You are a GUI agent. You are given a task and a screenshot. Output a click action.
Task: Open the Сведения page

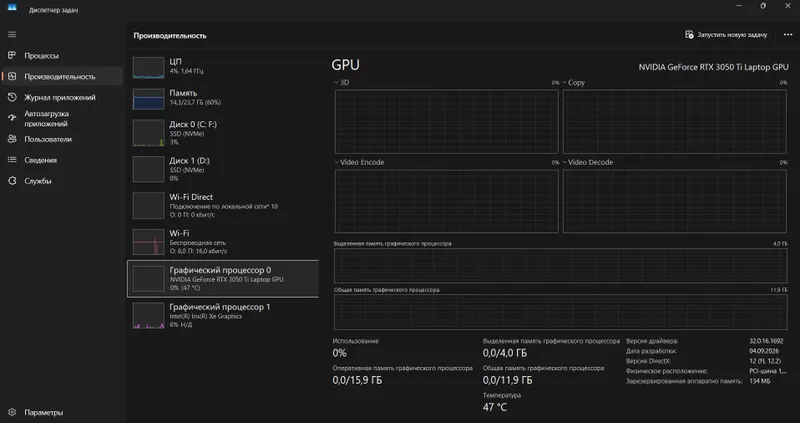coord(61,160)
